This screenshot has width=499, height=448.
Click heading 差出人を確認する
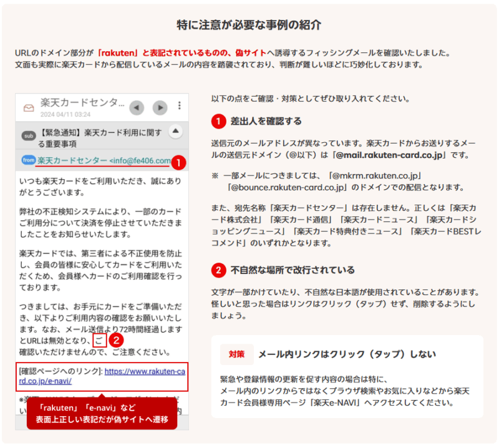(x=266, y=121)
